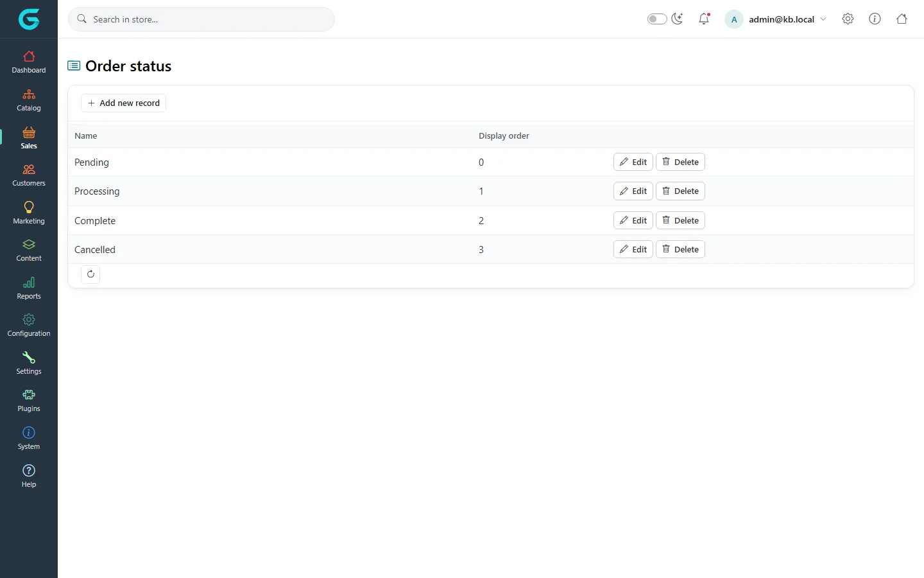
Task: Open the Content sidebar section
Action: (x=29, y=250)
